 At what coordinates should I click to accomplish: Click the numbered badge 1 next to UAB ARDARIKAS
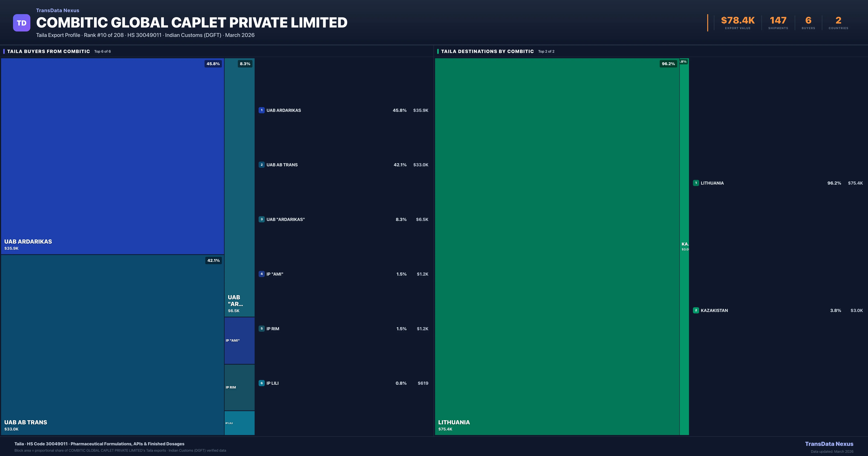(262, 110)
